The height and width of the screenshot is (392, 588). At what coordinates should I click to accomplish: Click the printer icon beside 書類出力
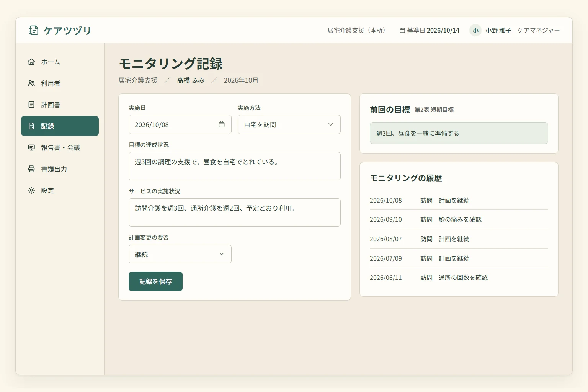31,169
